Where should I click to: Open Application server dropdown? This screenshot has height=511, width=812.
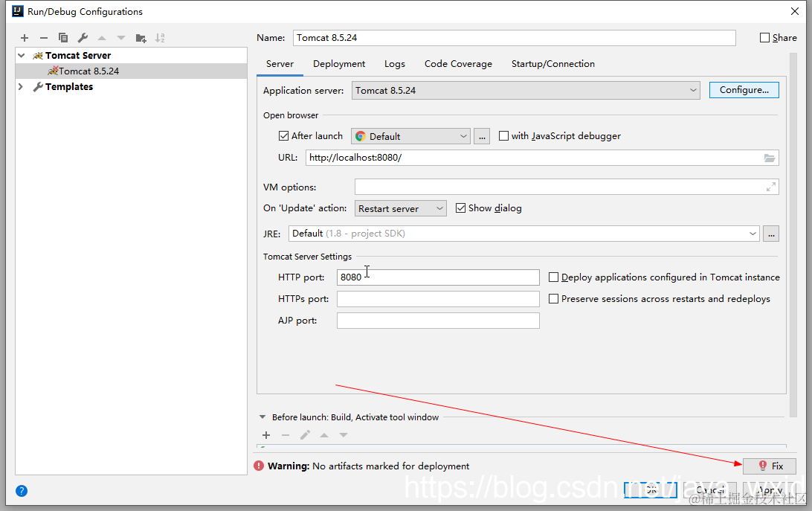click(x=526, y=90)
